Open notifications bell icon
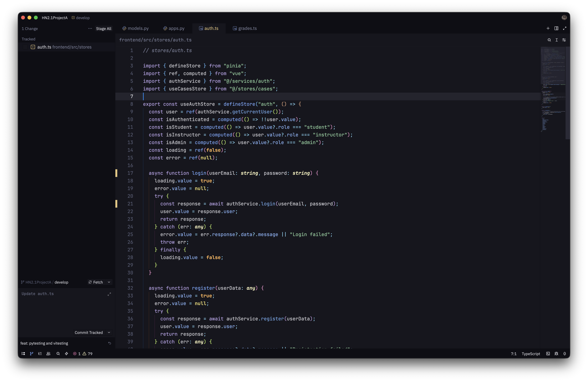 565,354
